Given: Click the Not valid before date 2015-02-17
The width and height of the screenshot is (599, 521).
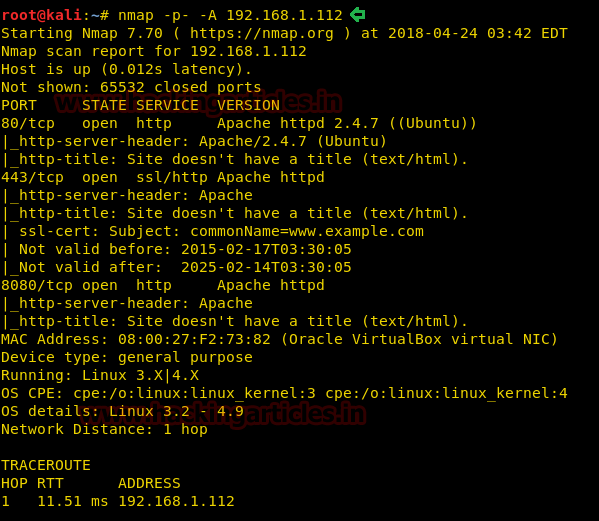Looking at the screenshot, I should pyautogui.click(x=266, y=249).
